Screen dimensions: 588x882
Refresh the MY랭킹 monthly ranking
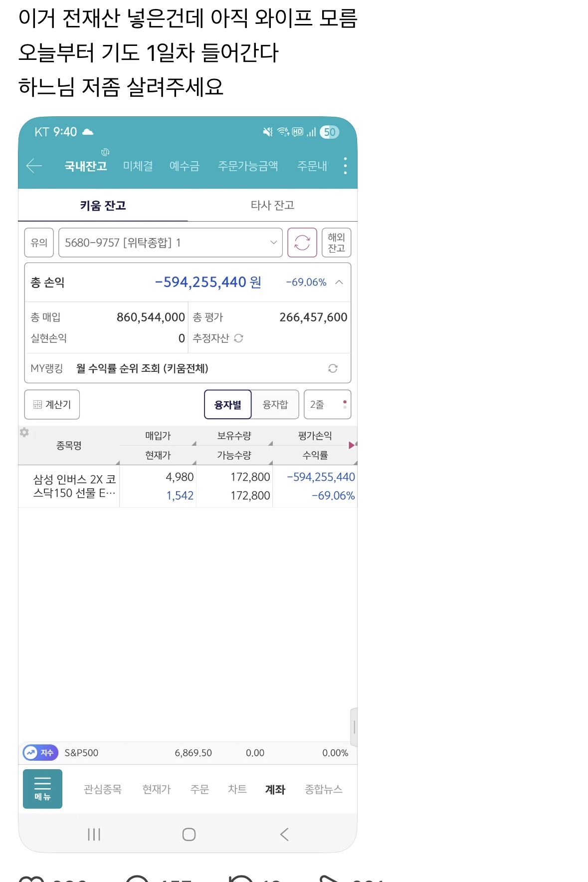333,368
